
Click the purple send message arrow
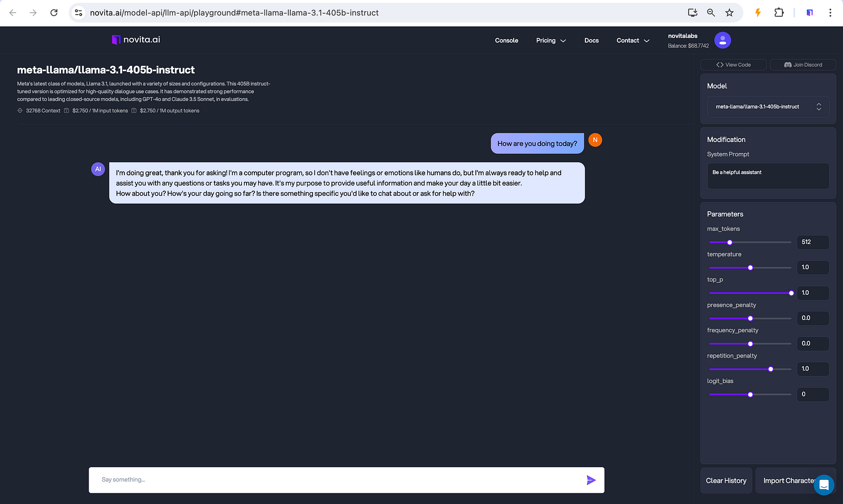(x=591, y=480)
